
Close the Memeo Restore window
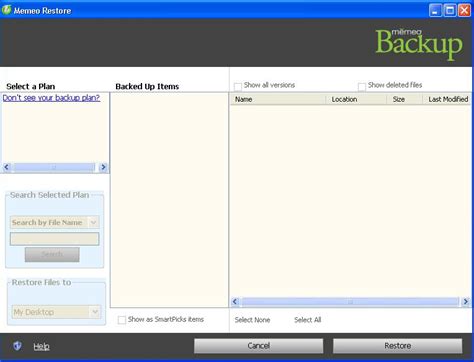(x=464, y=11)
